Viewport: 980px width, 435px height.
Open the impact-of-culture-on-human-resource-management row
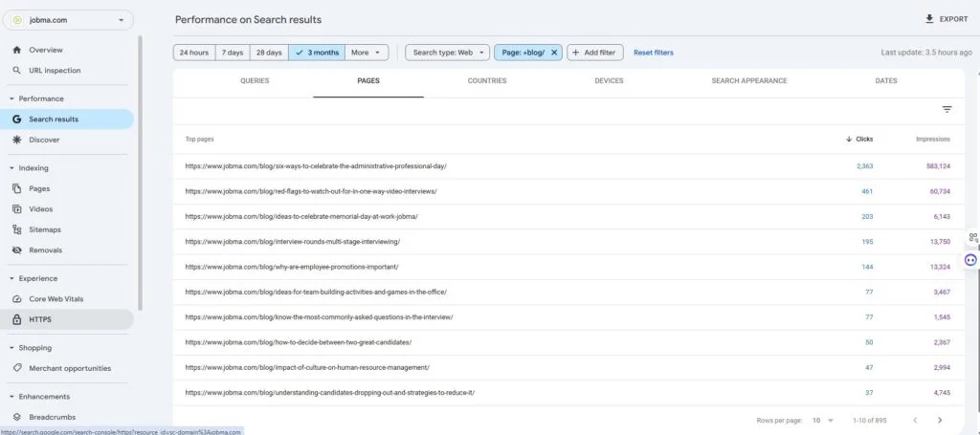568,367
